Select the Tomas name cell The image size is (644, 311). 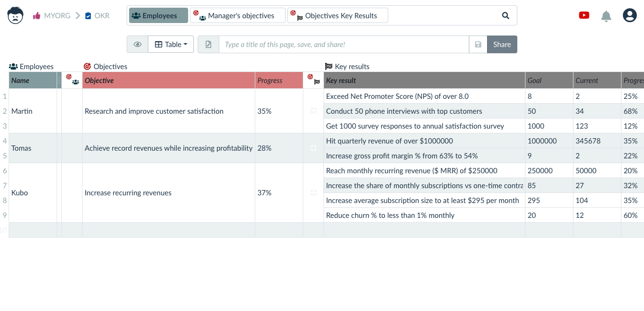[x=33, y=148]
